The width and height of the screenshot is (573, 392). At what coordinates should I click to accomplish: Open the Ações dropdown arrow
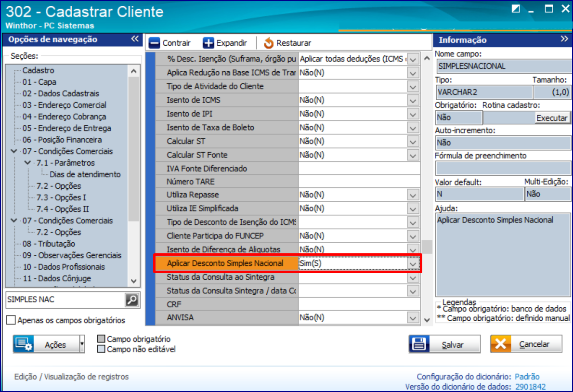click(x=82, y=344)
